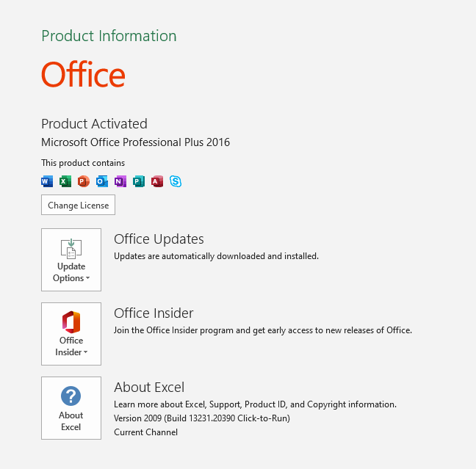Click the Outlook app icon

[102, 181]
